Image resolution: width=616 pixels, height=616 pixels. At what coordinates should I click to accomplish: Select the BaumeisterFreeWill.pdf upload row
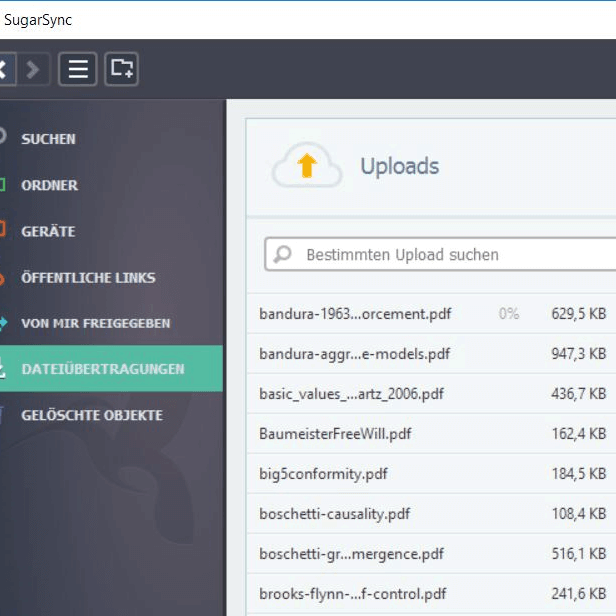tap(335, 434)
